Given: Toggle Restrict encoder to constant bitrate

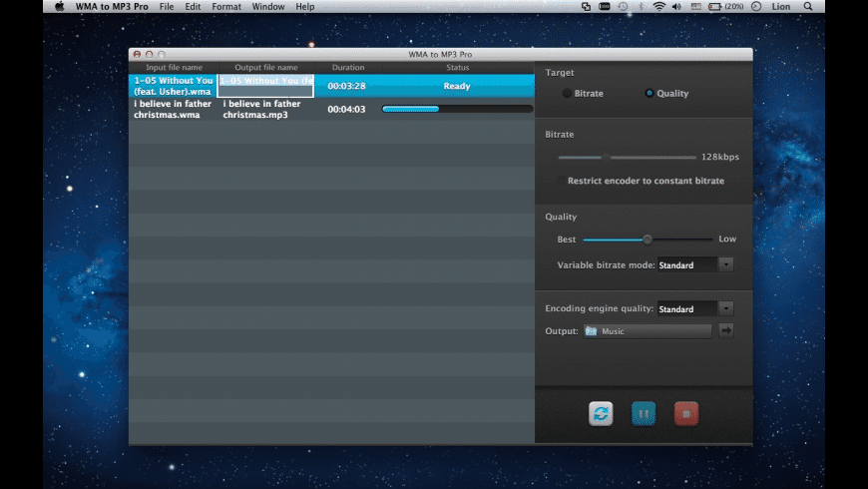Looking at the screenshot, I should click(x=561, y=181).
